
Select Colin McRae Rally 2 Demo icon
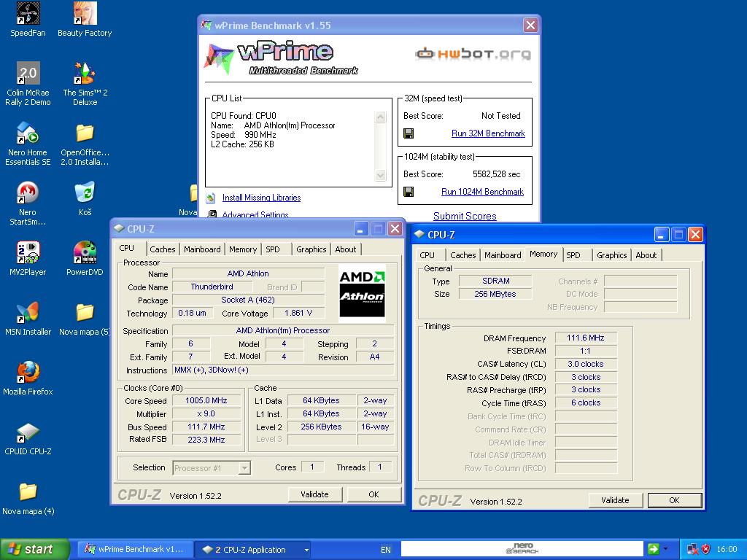pos(28,83)
